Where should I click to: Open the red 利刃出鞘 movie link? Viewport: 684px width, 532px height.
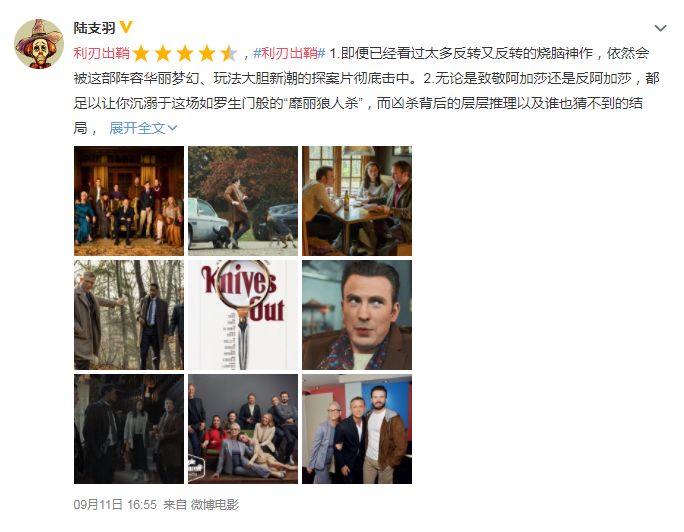pos(102,53)
